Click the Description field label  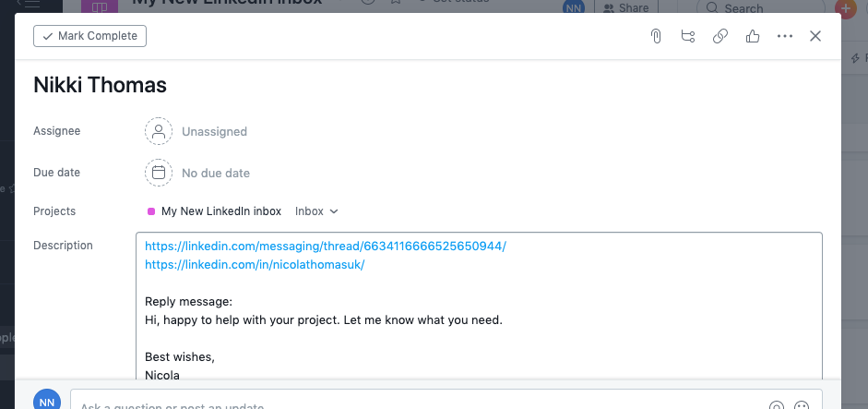coord(63,245)
